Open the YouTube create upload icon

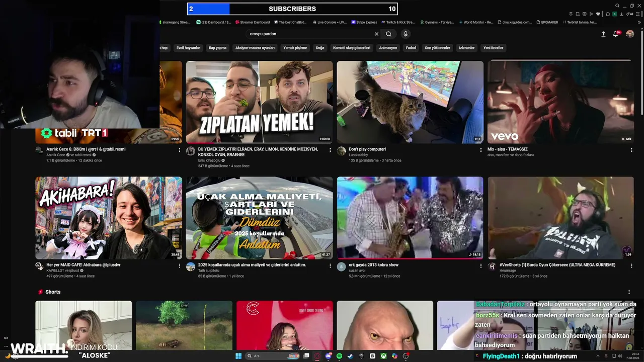(x=603, y=34)
